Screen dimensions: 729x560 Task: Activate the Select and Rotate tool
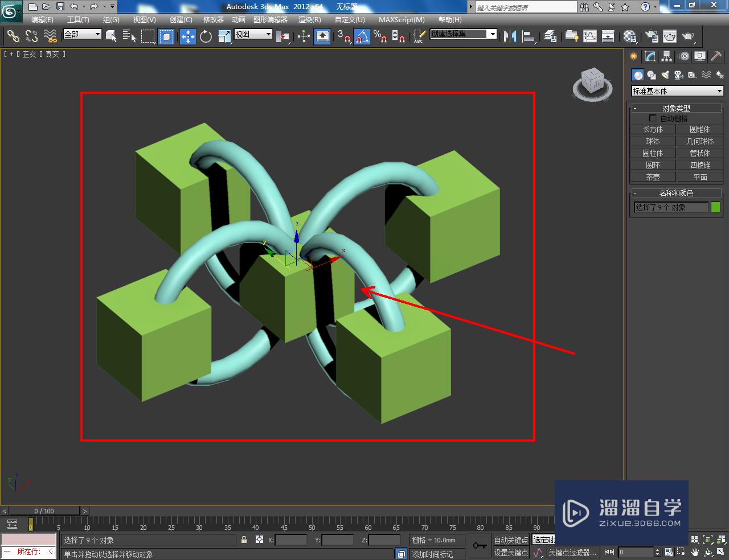click(x=206, y=36)
